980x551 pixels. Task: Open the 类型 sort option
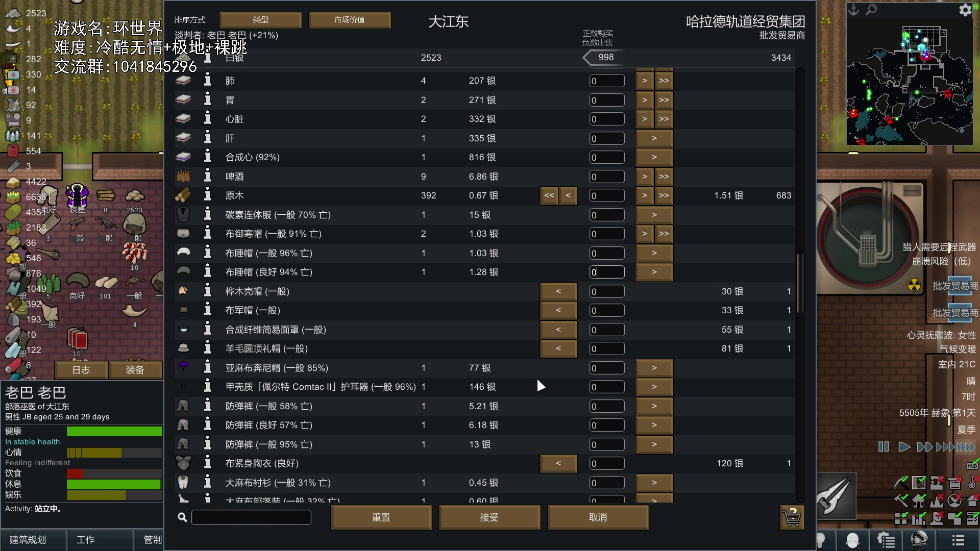(x=261, y=20)
